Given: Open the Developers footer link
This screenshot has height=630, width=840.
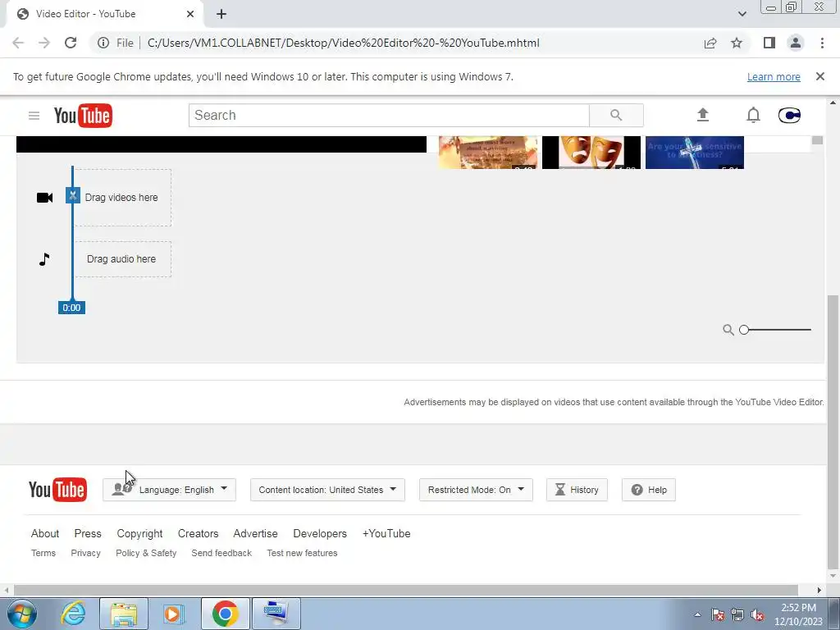Looking at the screenshot, I should coord(320,533).
